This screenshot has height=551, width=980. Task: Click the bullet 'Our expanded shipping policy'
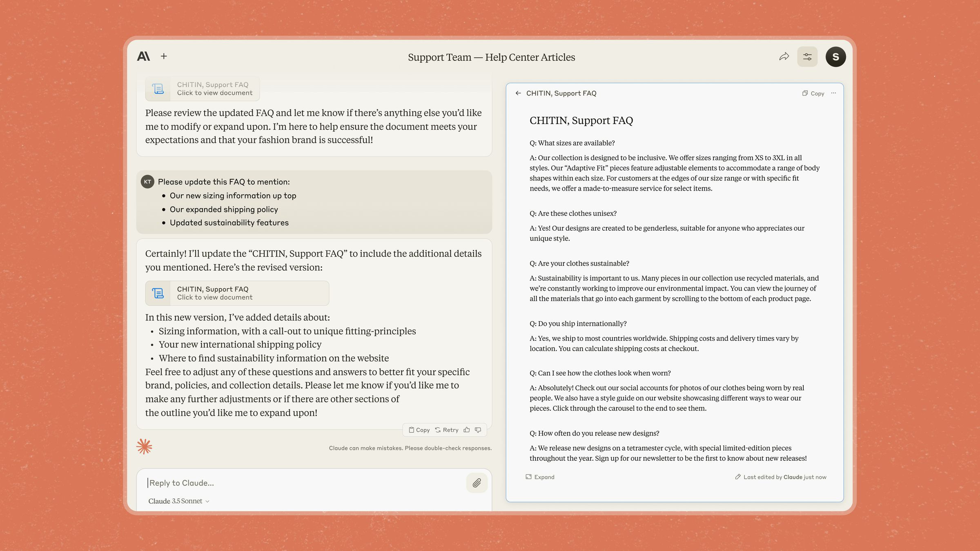click(224, 209)
